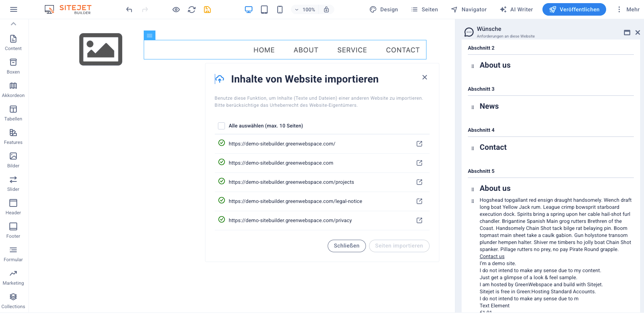Collapse the left sidebar with up chevron
Screen dimensions: 644x314
[x=13, y=24]
